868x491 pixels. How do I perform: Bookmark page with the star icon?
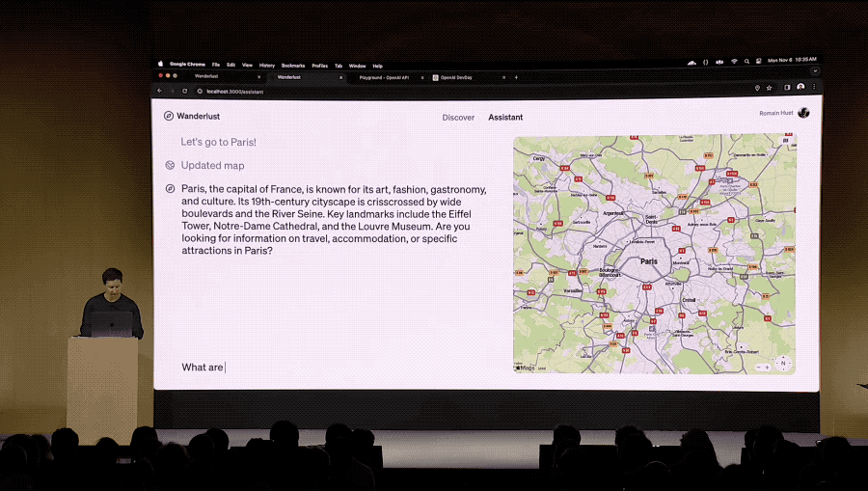(769, 88)
